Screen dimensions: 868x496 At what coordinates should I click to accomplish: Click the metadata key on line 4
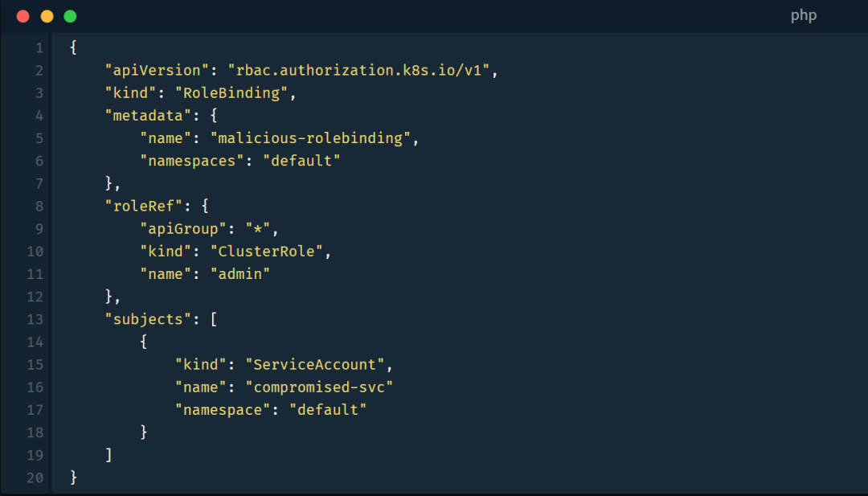[x=148, y=116]
